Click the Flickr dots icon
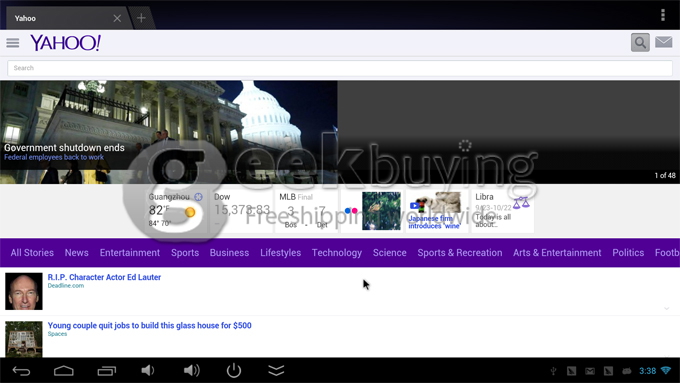The height and width of the screenshot is (383, 680). [351, 211]
